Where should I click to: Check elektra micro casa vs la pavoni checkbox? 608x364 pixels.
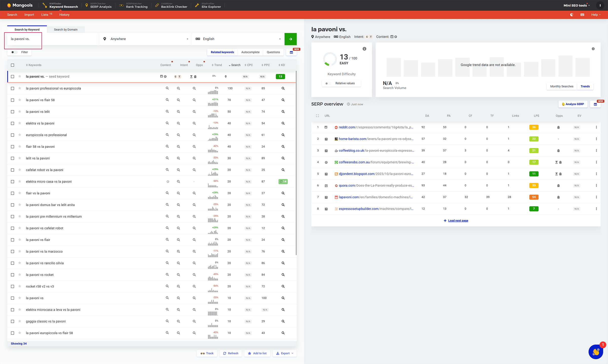pos(12,181)
